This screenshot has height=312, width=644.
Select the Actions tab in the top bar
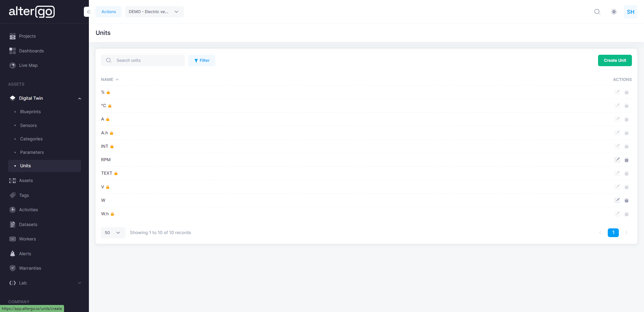pos(108,11)
